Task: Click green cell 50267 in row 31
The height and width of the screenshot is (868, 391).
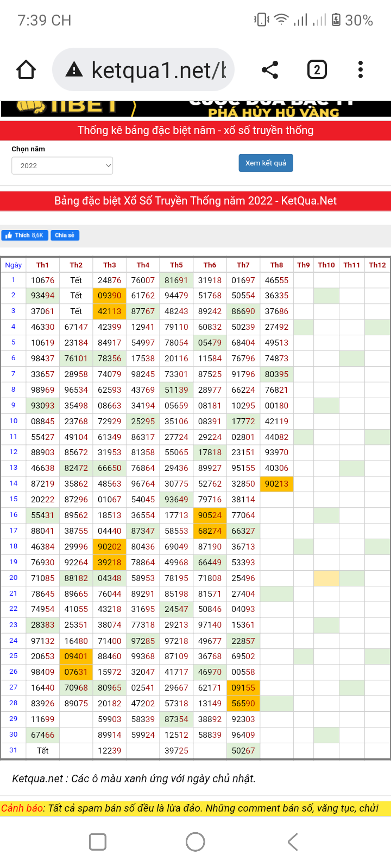Action: (243, 751)
